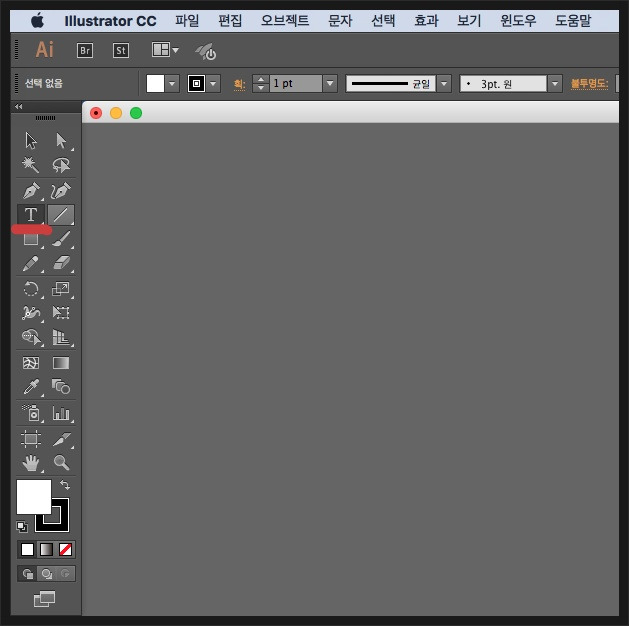Open the 파일 menu
Screen dimensions: 629x626
pos(187,20)
